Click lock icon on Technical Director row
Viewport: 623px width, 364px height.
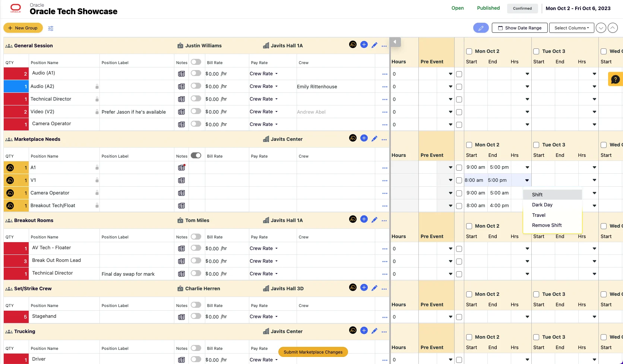pyautogui.click(x=97, y=99)
